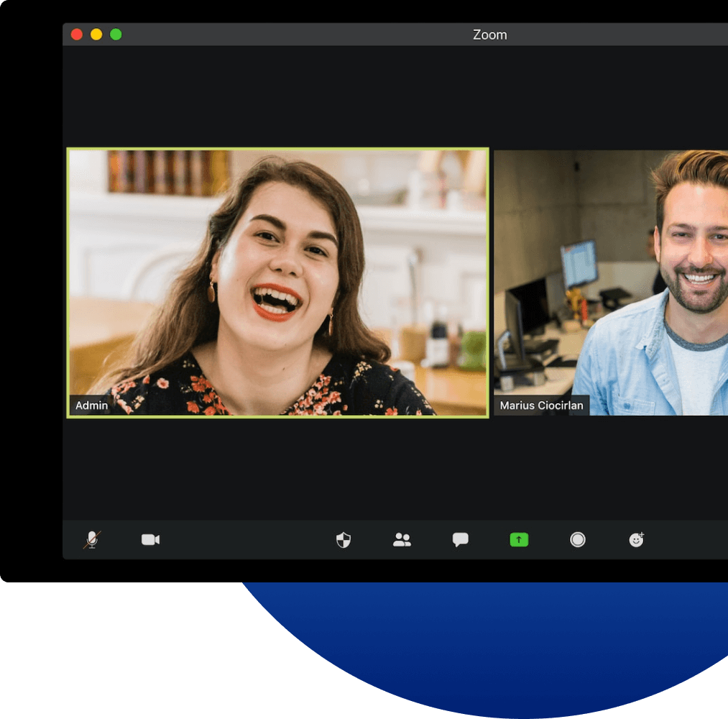Close the Zoom window with the red button
The image size is (728, 719).
click(x=77, y=35)
